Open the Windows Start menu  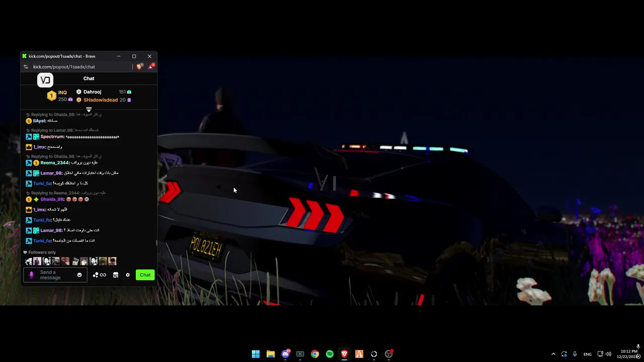pyautogui.click(x=256, y=354)
